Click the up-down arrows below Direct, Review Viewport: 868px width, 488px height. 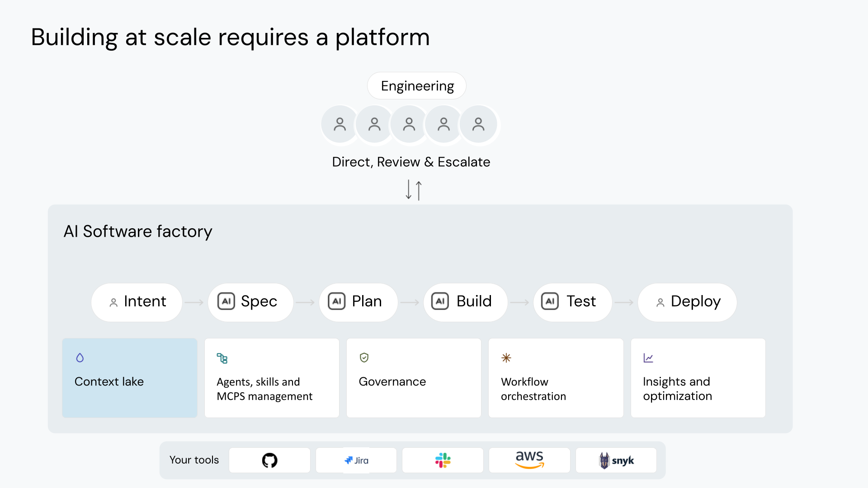pos(414,190)
